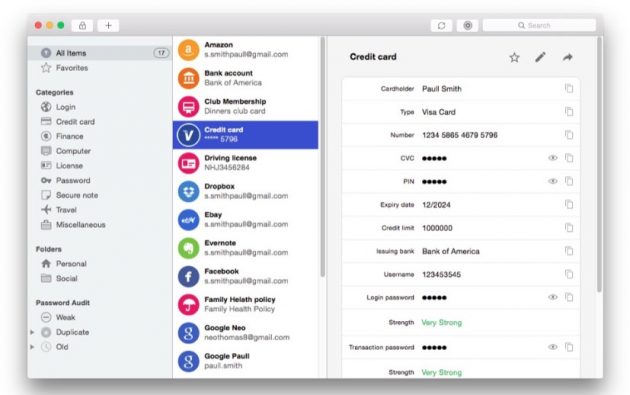This screenshot has height=395, width=630.
Task: Share the Credit card with arrow icon
Action: (567, 57)
